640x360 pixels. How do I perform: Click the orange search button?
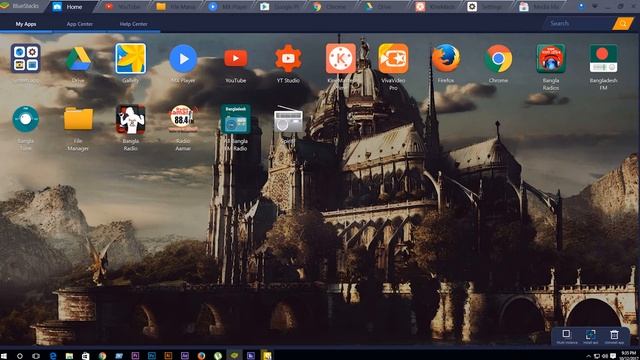(x=623, y=23)
